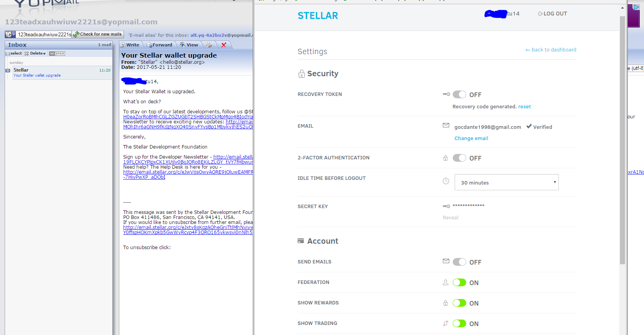Click the arrows icon beside Show Trading

coord(446,323)
